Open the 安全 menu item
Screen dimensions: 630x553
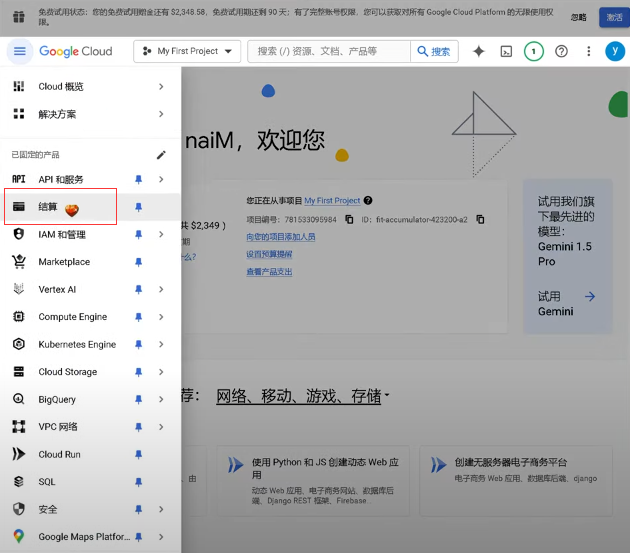tap(48, 509)
